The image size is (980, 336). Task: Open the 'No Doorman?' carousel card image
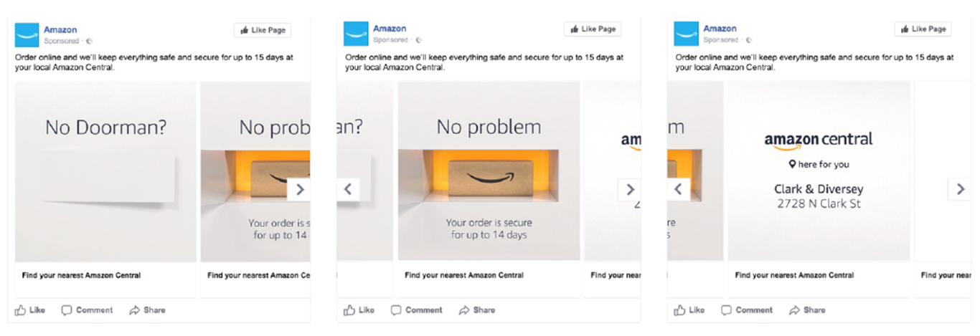(x=105, y=171)
